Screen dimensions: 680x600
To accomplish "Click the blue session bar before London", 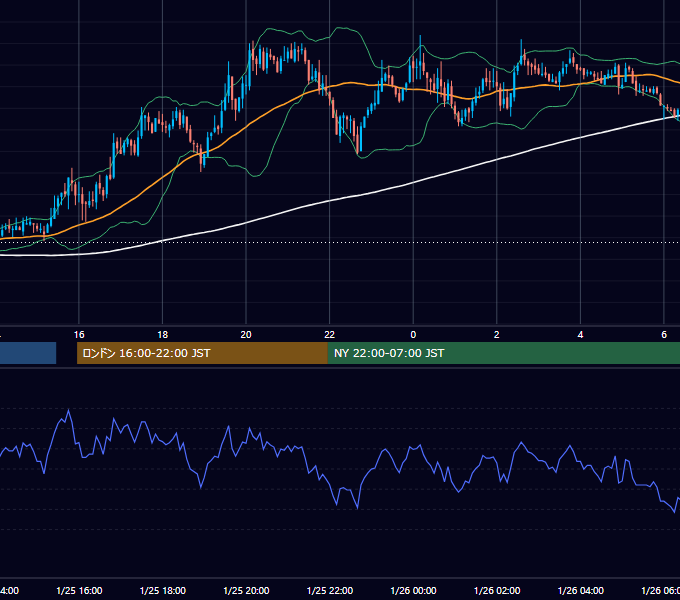I will (x=28, y=353).
